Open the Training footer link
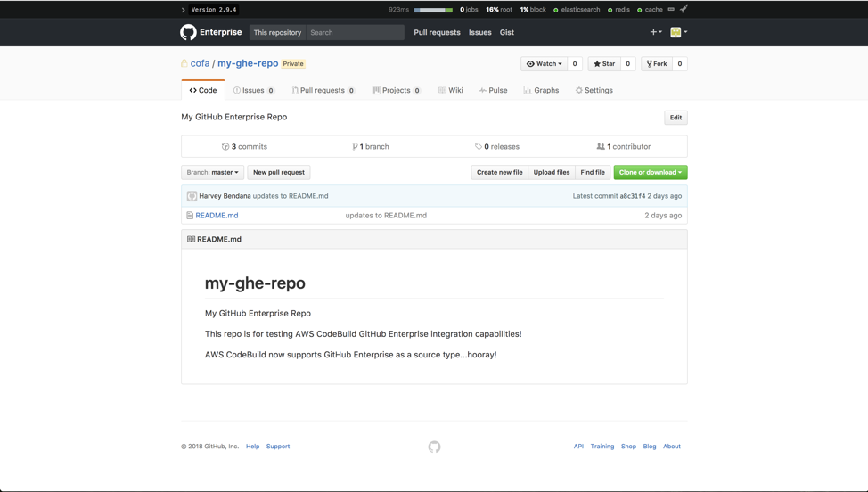The height and width of the screenshot is (492, 868). [602, 446]
